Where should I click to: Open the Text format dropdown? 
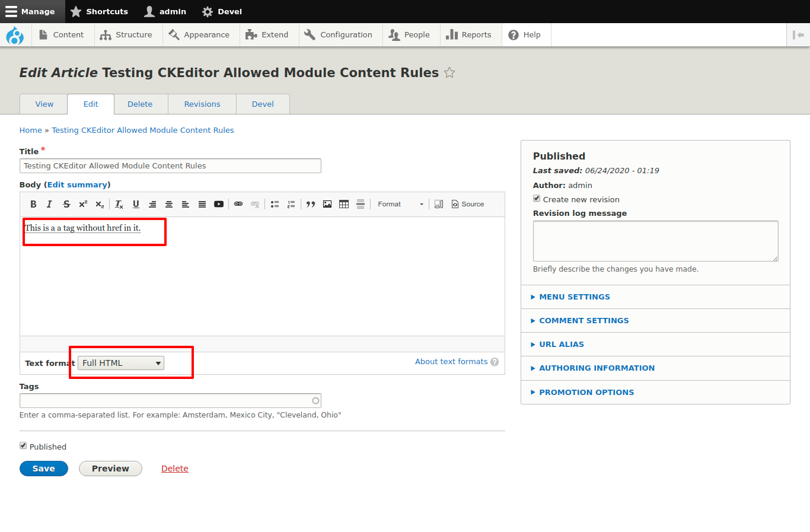click(121, 363)
